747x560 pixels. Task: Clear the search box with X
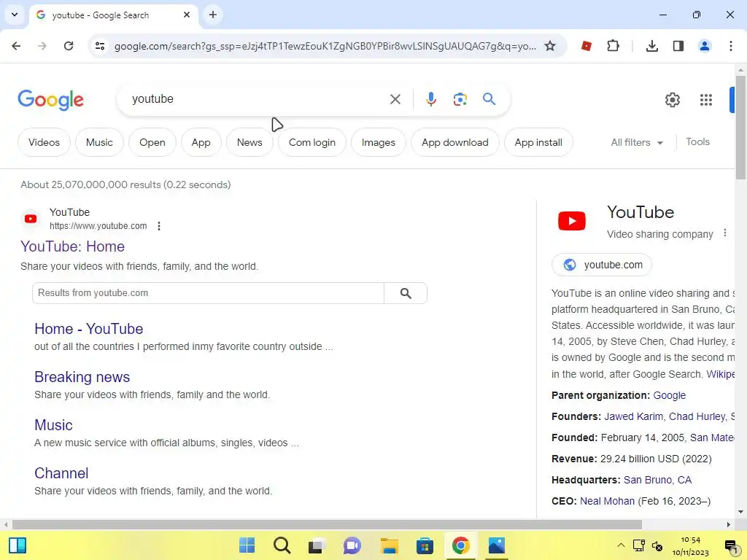395,99
